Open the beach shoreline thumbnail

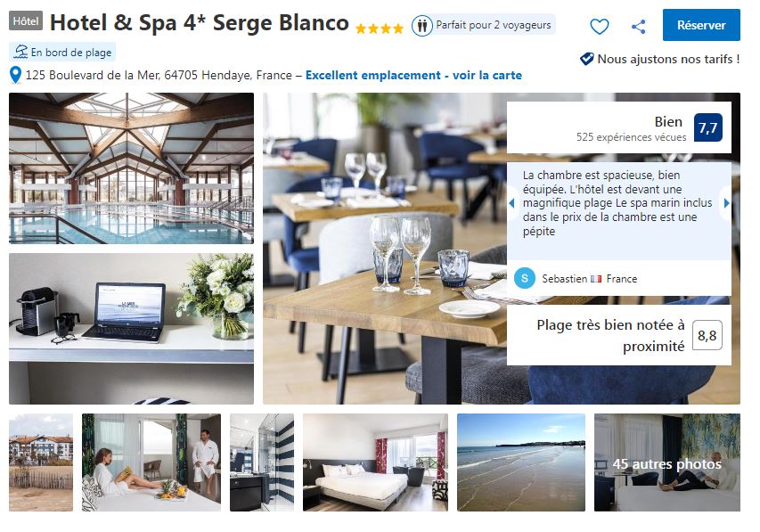[521, 462]
